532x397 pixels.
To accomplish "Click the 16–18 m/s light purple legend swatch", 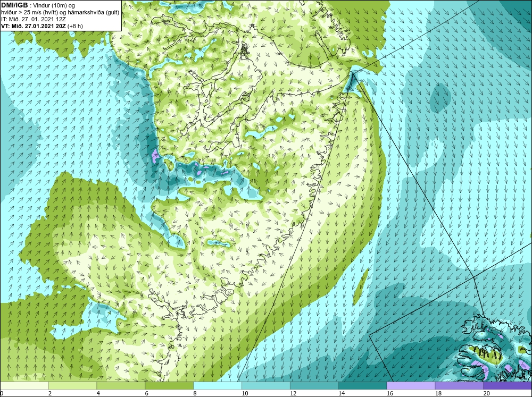I will pyautogui.click(x=411, y=385).
